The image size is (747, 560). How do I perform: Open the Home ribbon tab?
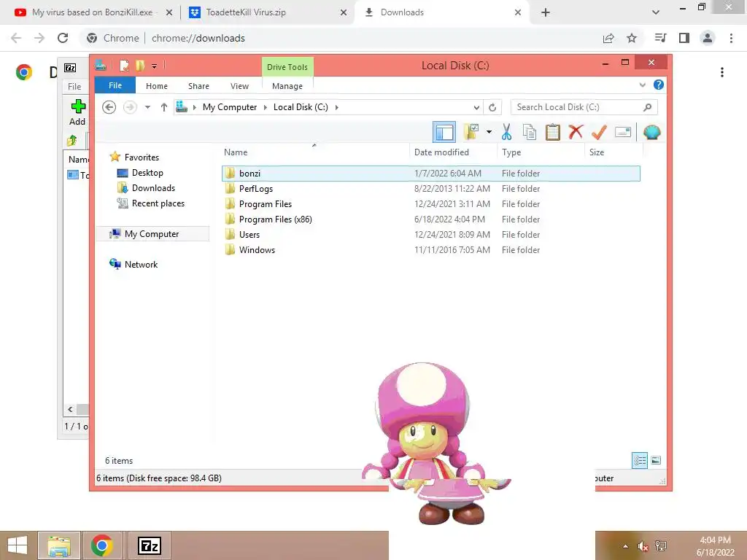[157, 86]
